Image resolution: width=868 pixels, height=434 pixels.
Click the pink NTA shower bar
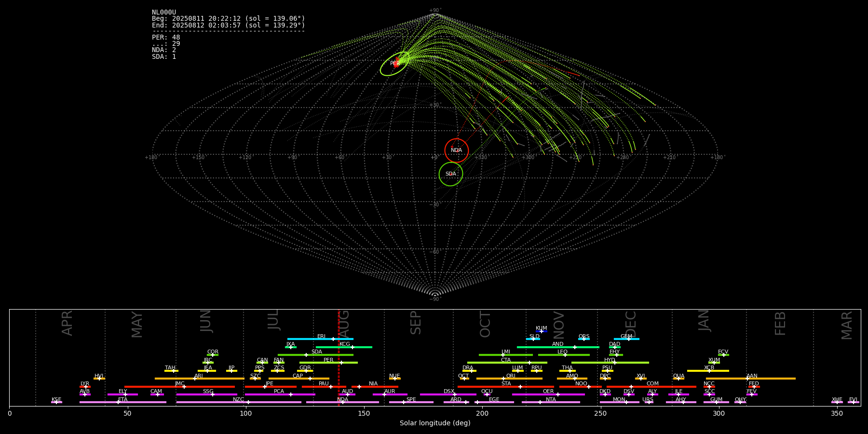pos(551,402)
